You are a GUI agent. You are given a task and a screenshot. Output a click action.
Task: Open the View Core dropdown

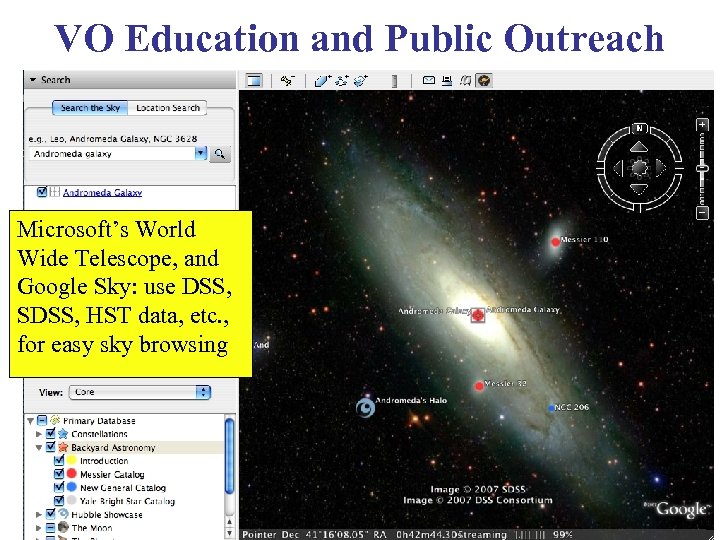coord(140,392)
